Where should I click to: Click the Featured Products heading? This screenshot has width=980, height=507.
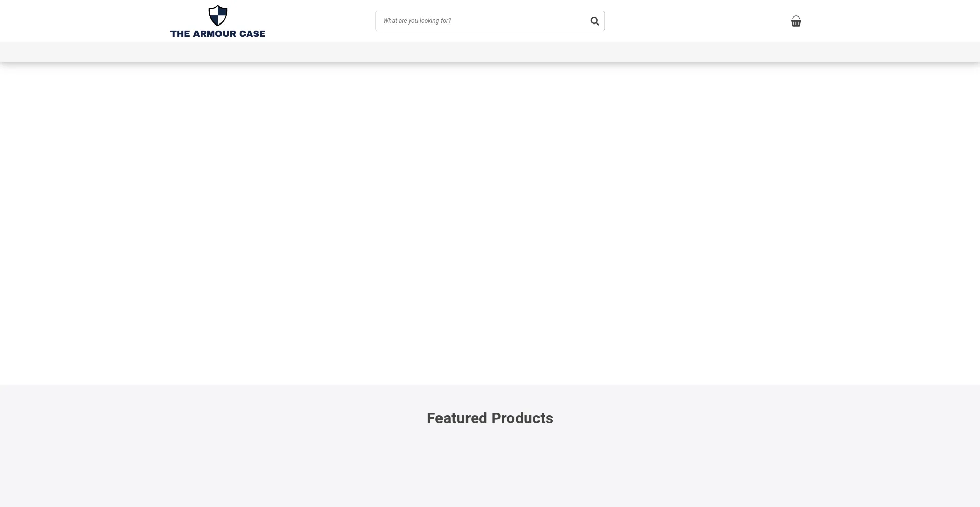coord(490,418)
